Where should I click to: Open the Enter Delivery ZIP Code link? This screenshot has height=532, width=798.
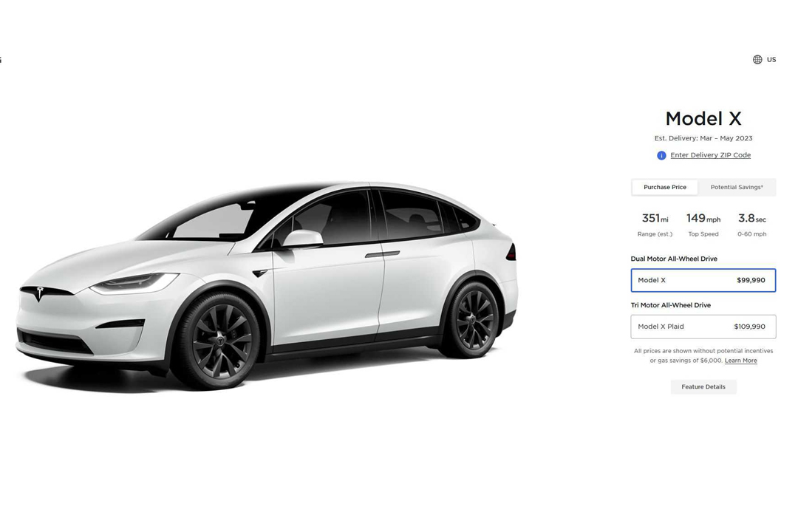tap(711, 155)
